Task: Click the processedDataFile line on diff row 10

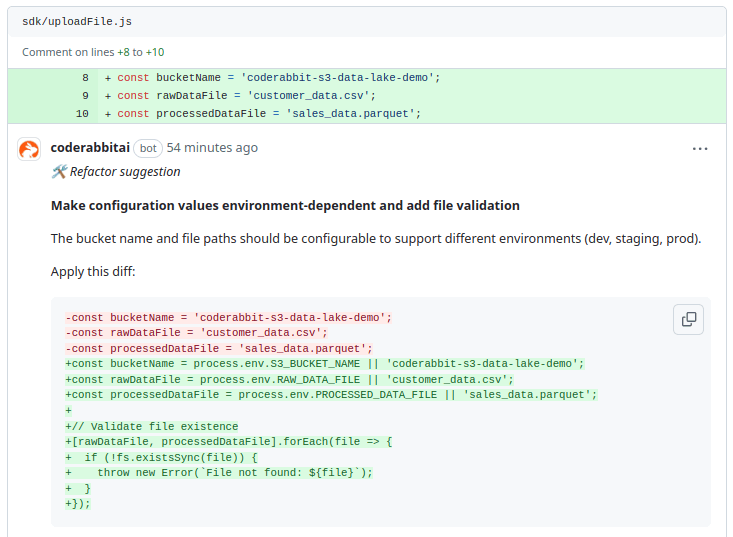Action: [x=268, y=113]
